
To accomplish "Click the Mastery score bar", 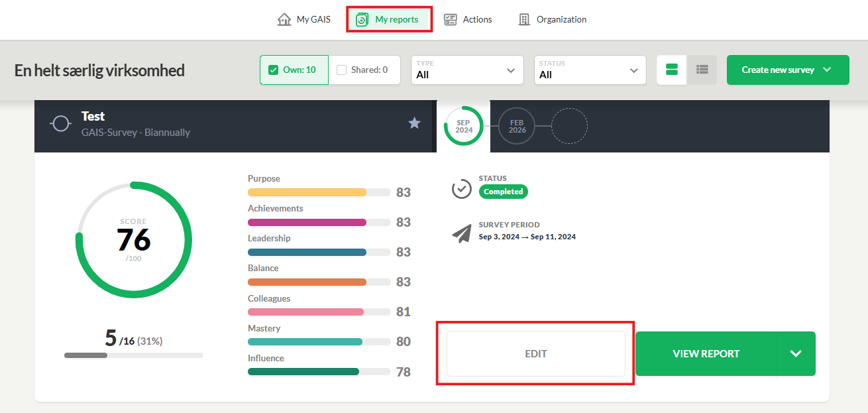I will pyautogui.click(x=319, y=342).
